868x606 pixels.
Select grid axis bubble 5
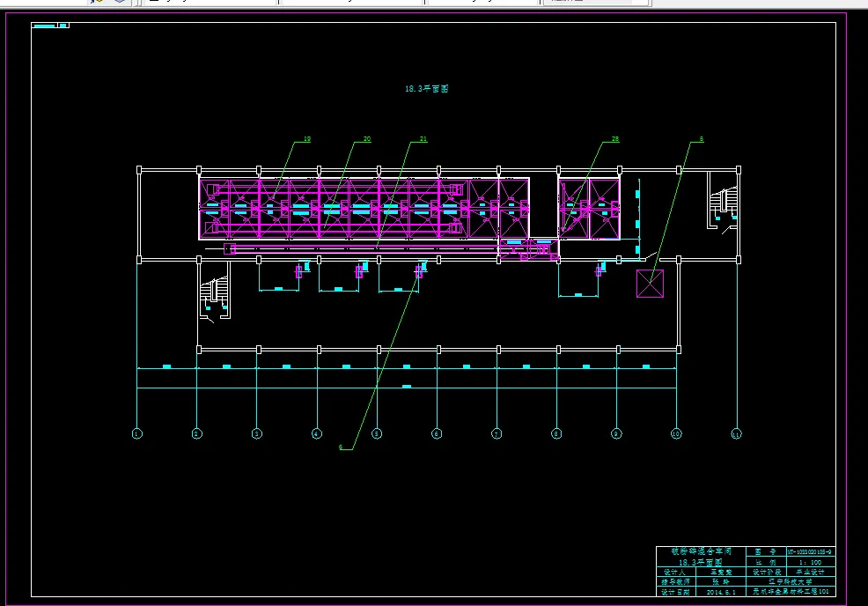pos(377,433)
